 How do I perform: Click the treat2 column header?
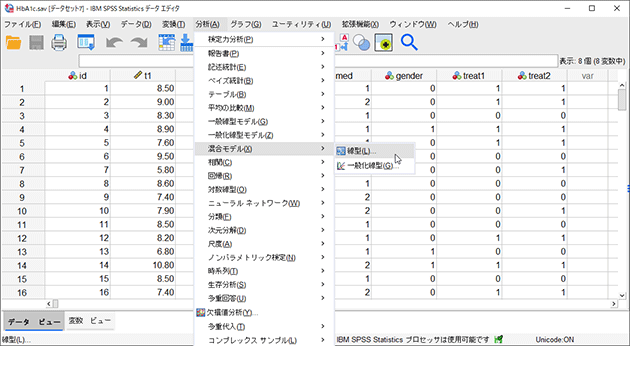[534, 76]
